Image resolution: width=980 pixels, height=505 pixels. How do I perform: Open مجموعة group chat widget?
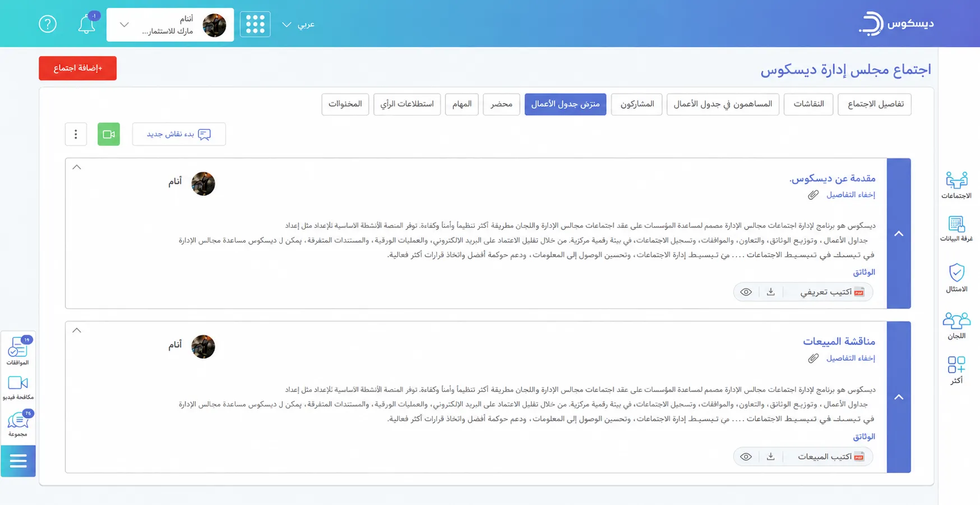pos(18,424)
